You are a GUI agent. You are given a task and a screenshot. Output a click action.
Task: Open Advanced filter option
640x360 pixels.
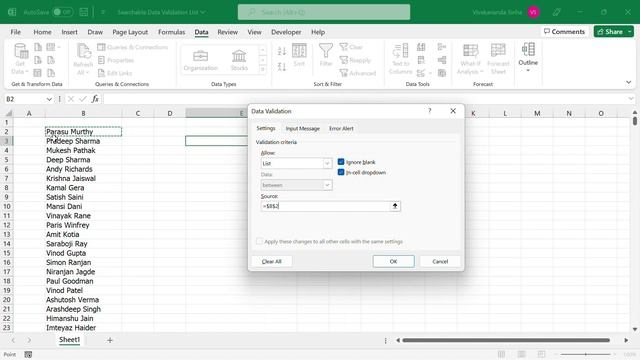[358, 73]
